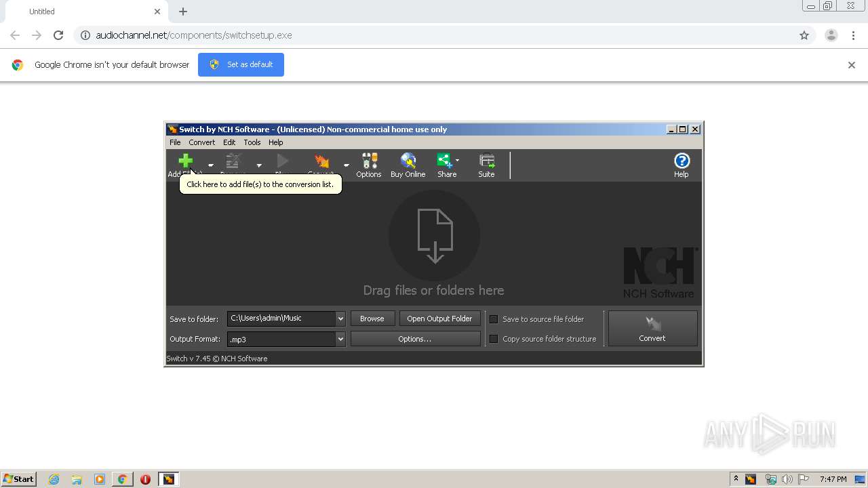Maximize the Switch window
This screenshot has height=488, width=868.
pyautogui.click(x=683, y=129)
